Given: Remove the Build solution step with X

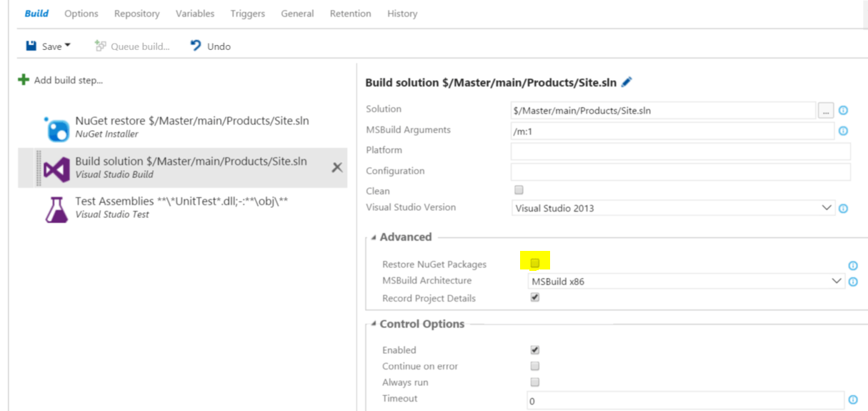Looking at the screenshot, I should click(337, 167).
